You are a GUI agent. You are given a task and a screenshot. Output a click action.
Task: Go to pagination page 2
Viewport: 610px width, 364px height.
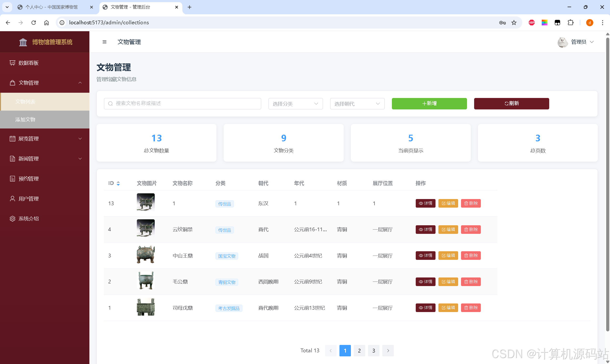(359, 350)
